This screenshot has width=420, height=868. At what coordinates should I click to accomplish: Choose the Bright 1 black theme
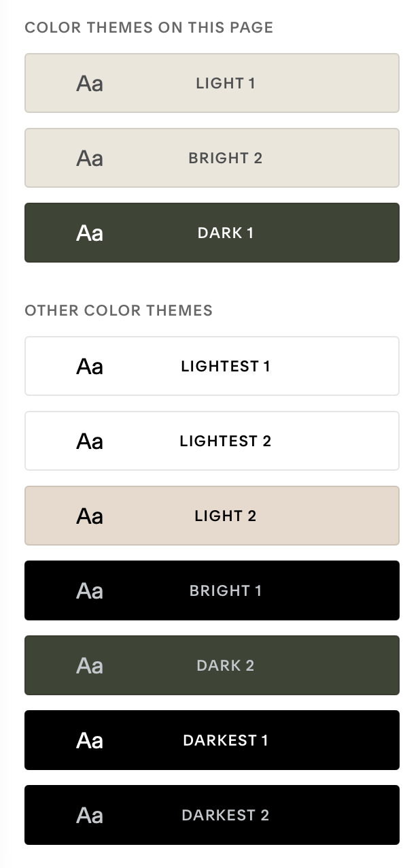(x=212, y=590)
